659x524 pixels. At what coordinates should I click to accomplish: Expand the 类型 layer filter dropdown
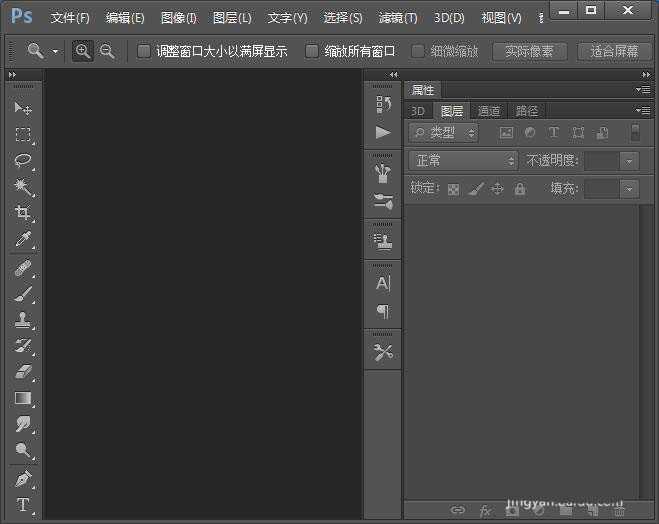click(444, 132)
